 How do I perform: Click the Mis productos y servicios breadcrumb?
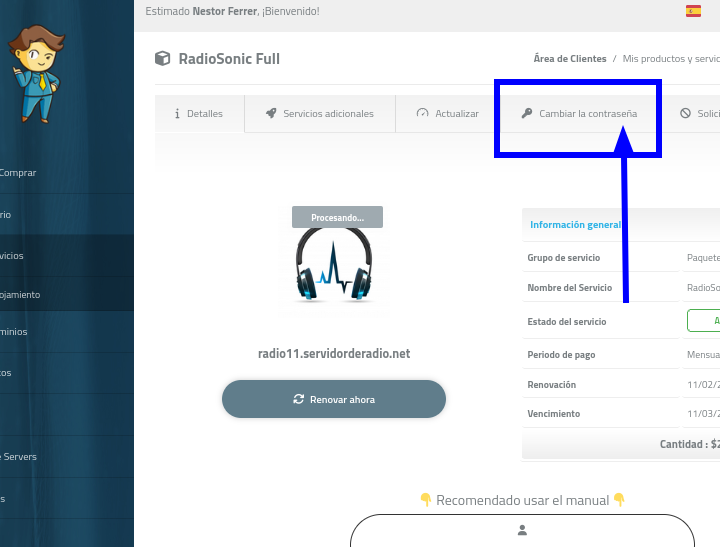[x=671, y=59]
